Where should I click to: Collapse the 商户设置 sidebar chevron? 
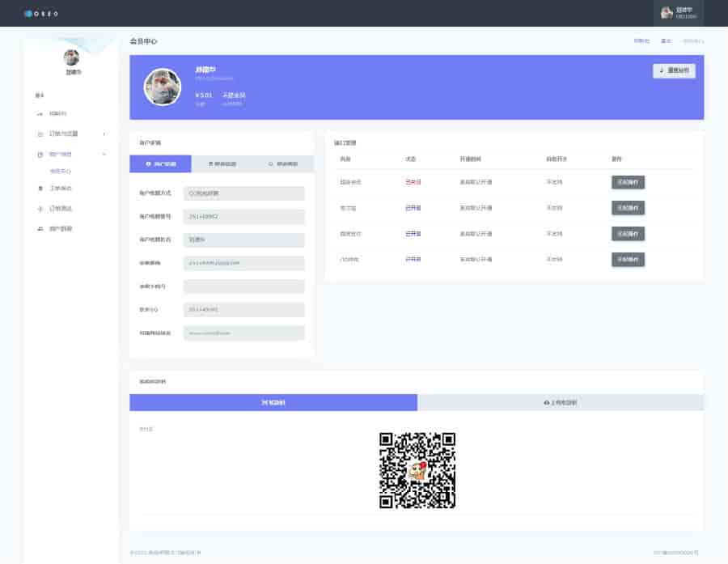tap(104, 154)
